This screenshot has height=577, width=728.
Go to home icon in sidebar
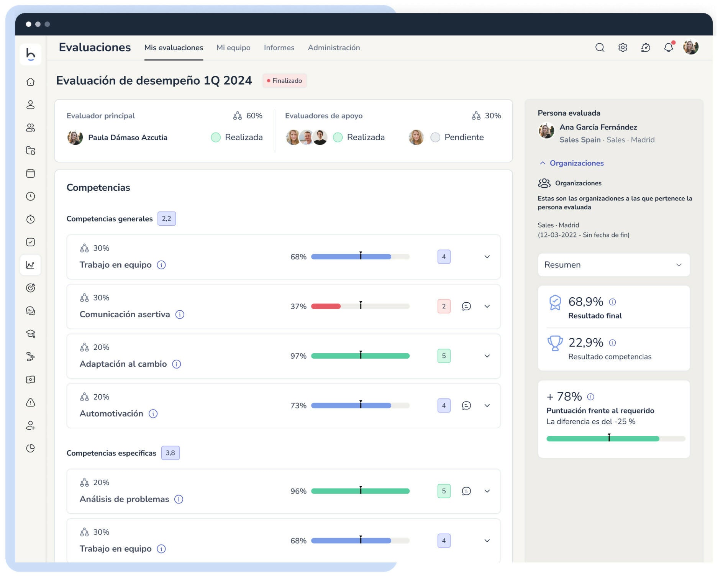(31, 82)
